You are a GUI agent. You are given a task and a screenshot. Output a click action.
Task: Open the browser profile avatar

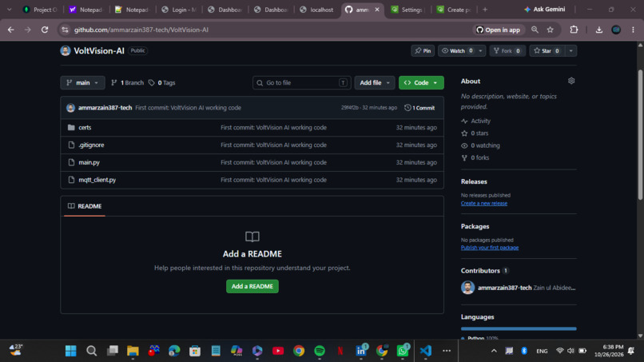tap(616, 30)
